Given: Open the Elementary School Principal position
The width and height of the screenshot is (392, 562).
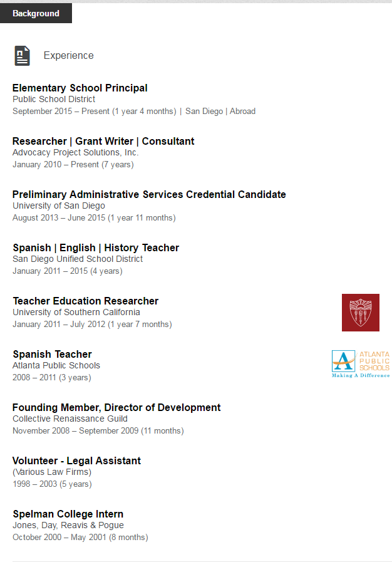Looking at the screenshot, I should pos(80,88).
